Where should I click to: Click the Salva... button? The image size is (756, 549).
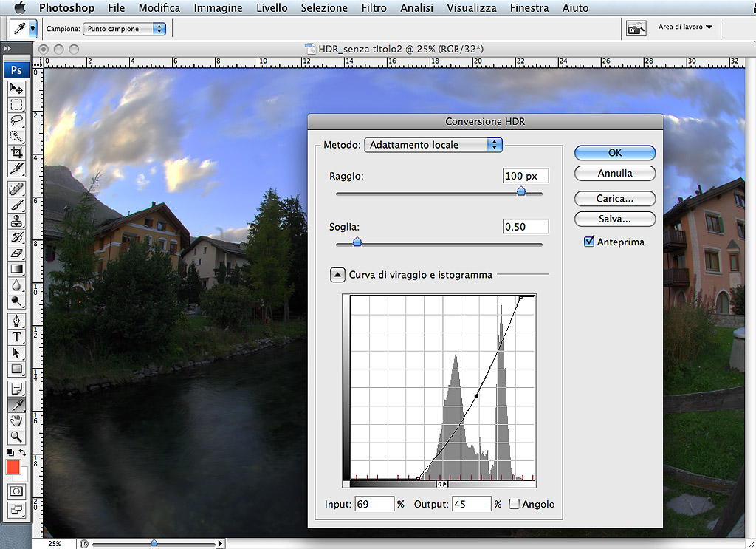click(615, 219)
